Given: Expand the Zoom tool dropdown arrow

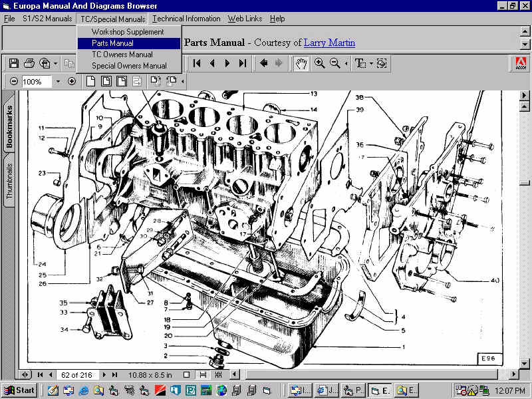Looking at the screenshot, I should [x=345, y=63].
